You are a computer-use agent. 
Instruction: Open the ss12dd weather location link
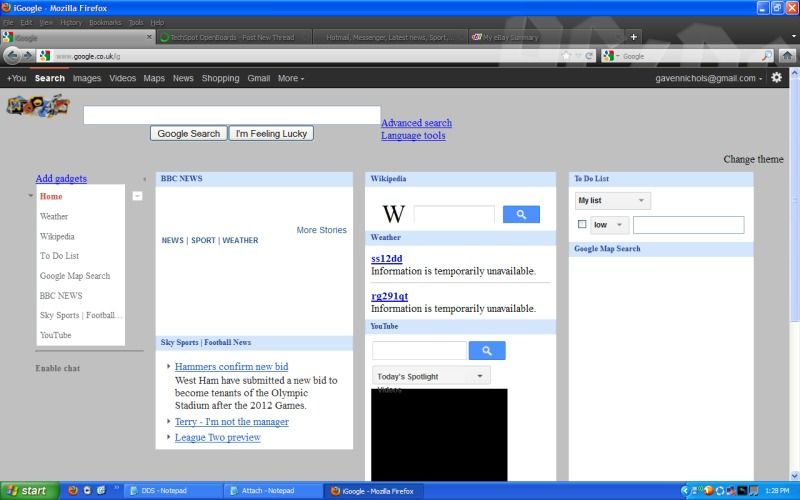coord(387,258)
